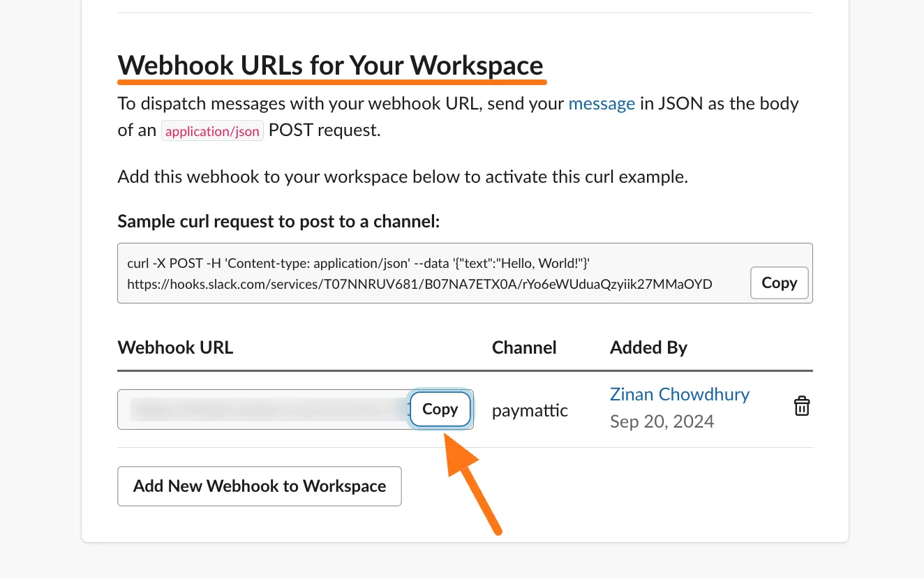Open the message documentation link
The width and height of the screenshot is (924, 579).
[602, 104]
